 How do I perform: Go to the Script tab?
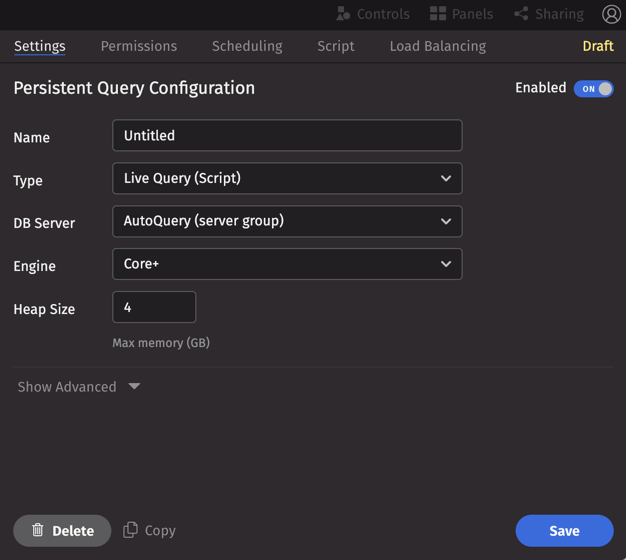click(x=336, y=46)
